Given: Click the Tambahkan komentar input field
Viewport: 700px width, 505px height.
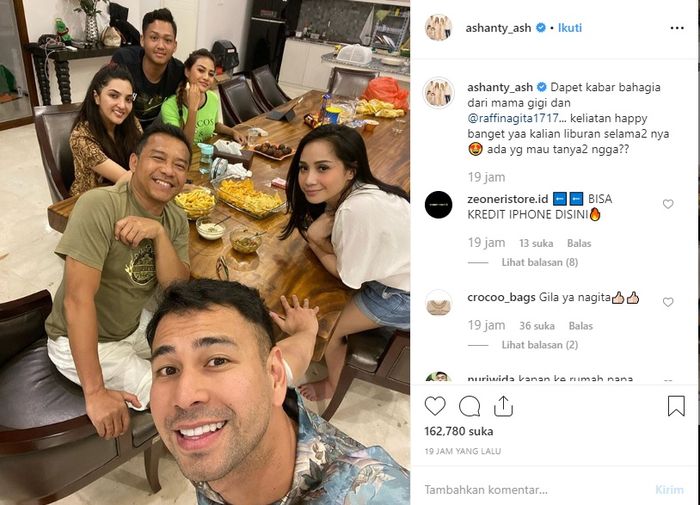Looking at the screenshot, I should click(536, 490).
